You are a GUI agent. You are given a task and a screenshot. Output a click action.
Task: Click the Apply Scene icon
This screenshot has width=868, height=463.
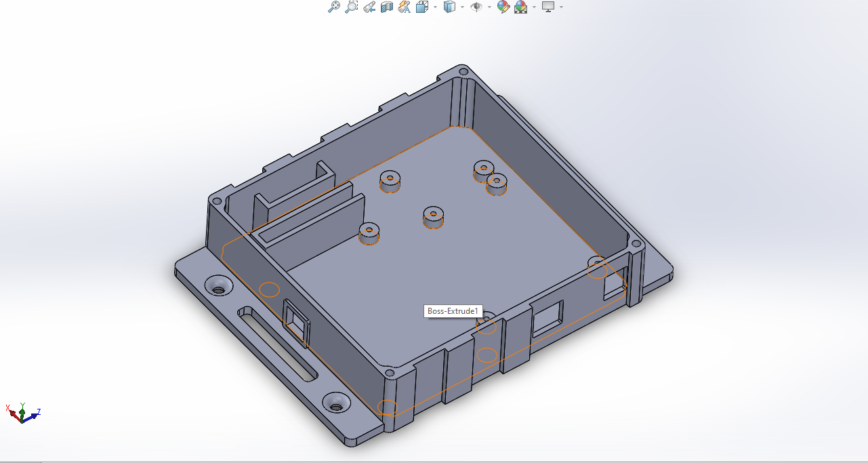tap(521, 7)
